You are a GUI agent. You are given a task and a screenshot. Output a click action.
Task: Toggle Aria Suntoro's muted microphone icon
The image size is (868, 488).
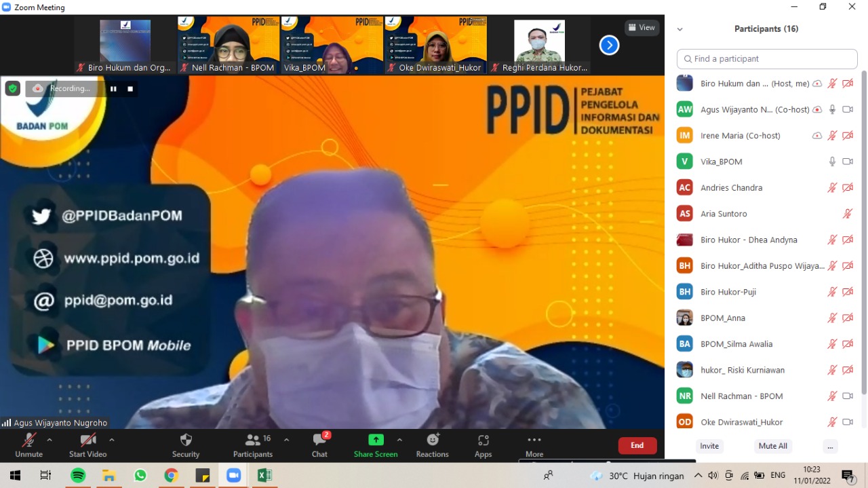[848, 214]
